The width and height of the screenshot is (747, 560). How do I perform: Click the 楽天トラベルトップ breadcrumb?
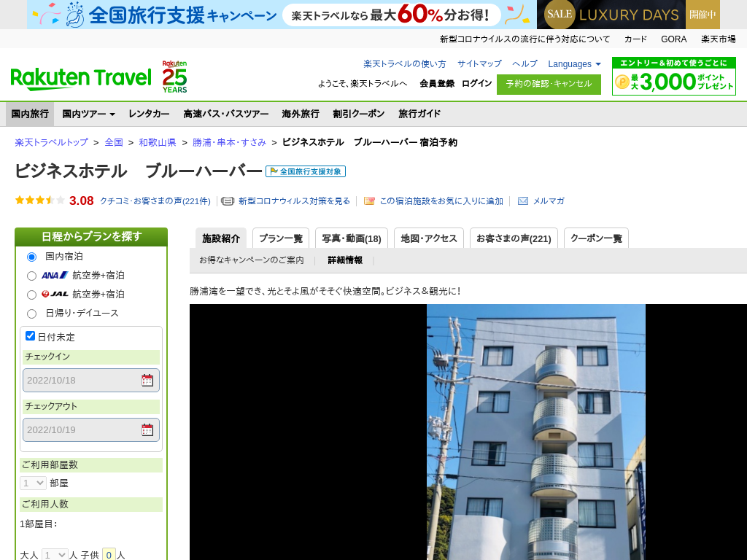52,142
